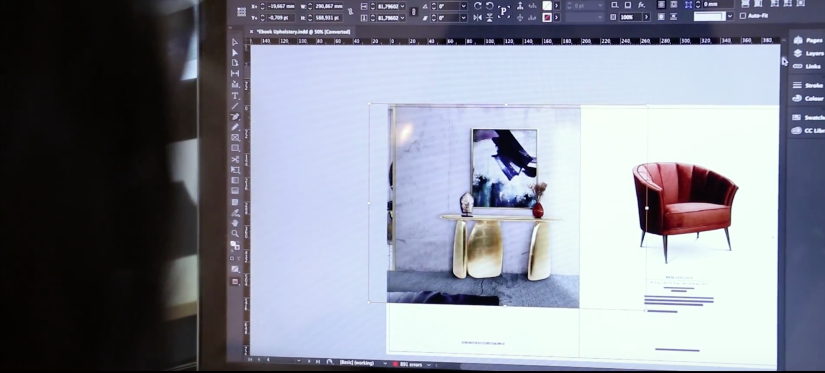Select the Type tool
The image size is (825, 373).
[235, 96]
